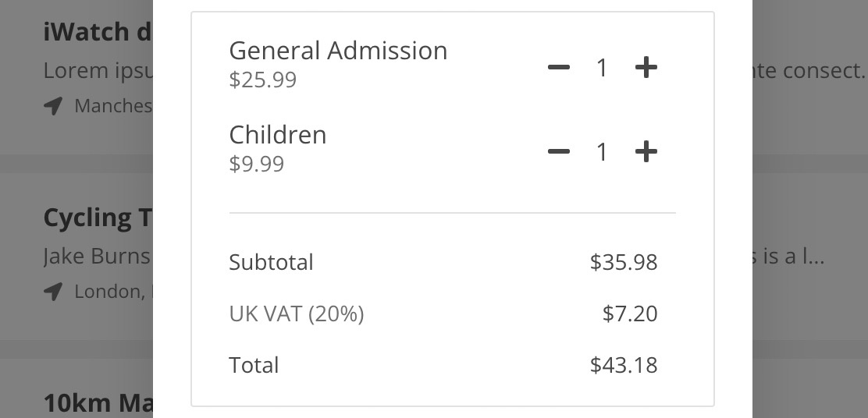Click the London location arrow icon
This screenshot has height=418, width=868.
pyautogui.click(x=53, y=292)
